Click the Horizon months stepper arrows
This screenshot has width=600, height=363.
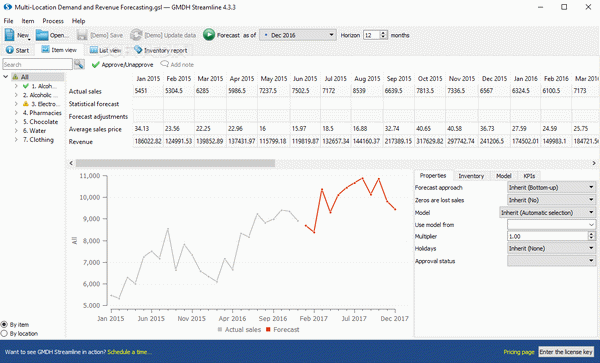(384, 35)
